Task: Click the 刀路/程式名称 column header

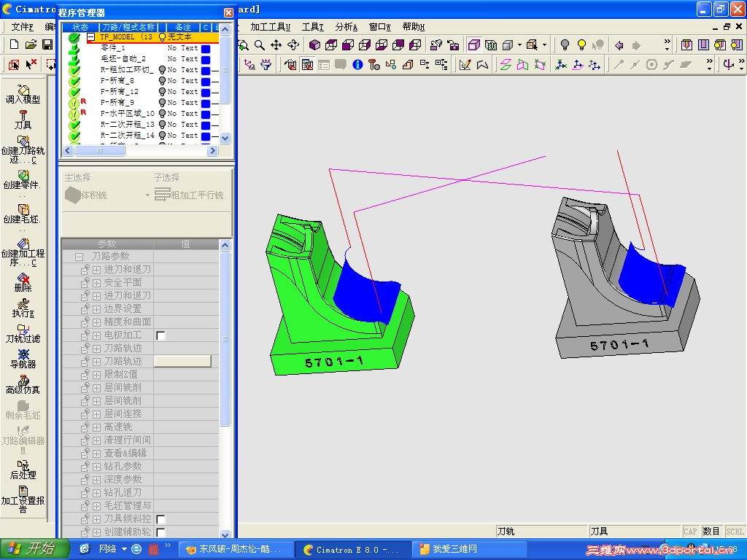Action: coord(128,27)
